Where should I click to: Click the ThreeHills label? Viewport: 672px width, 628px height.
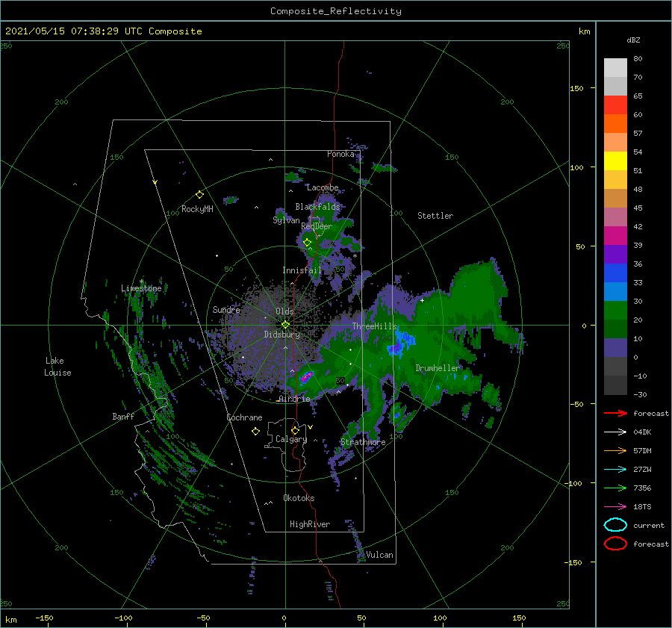point(375,326)
